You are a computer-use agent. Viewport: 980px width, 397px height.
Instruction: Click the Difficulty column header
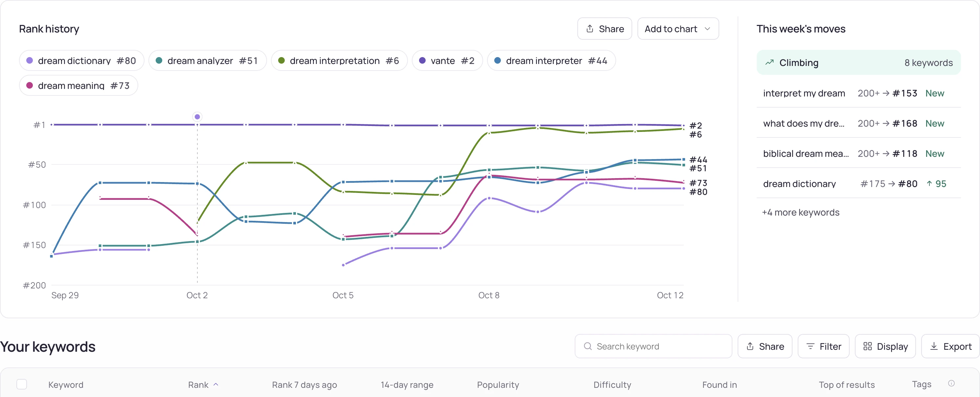coord(612,385)
